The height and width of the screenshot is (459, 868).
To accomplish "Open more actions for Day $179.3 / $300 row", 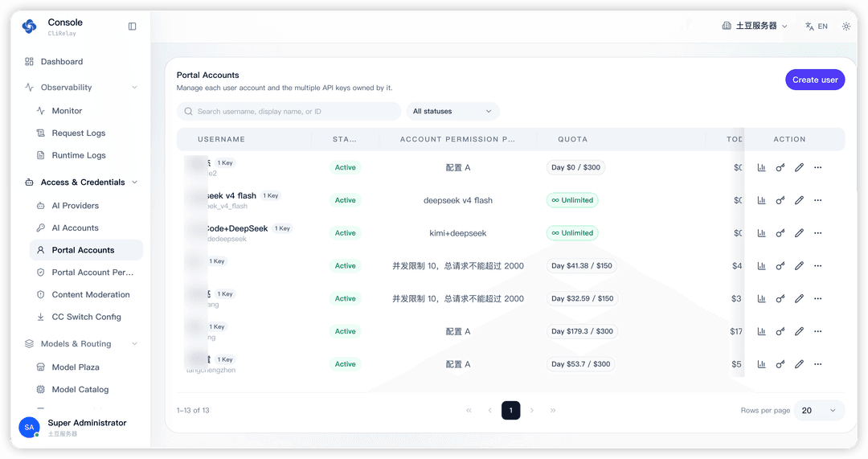I will tap(817, 331).
